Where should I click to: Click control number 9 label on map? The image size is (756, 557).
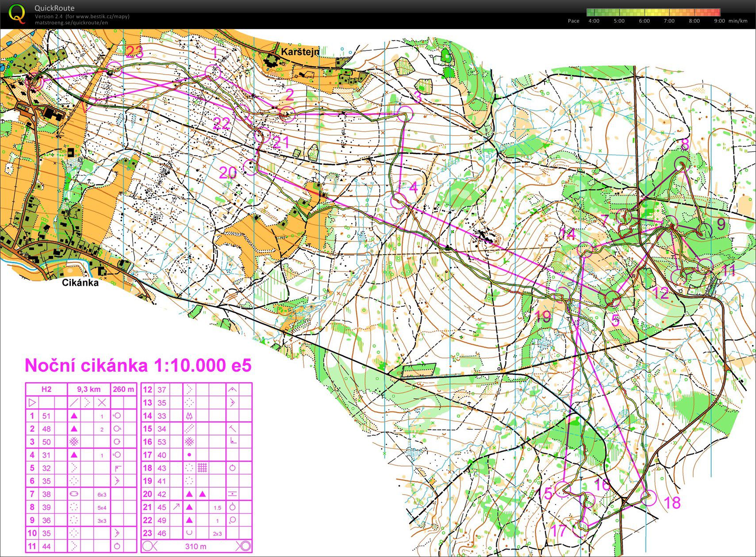click(721, 224)
